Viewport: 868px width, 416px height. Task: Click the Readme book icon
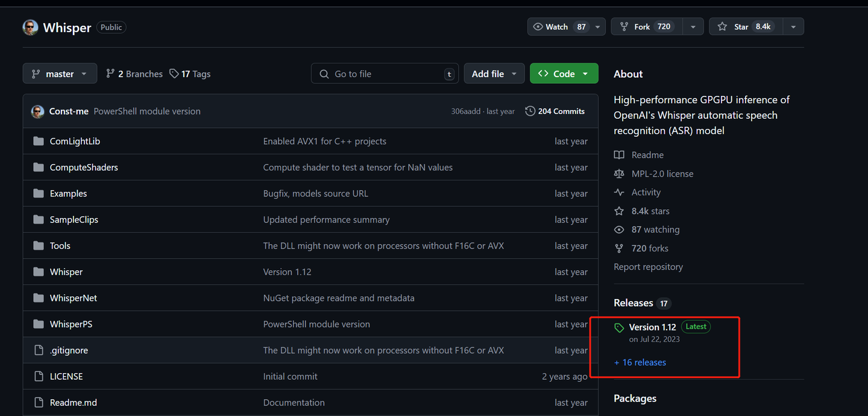[x=619, y=155]
